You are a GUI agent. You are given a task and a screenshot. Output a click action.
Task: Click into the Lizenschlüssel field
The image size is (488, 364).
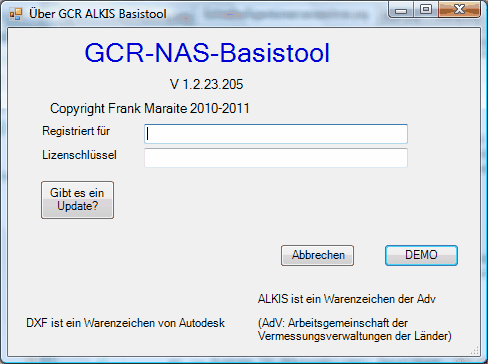[x=276, y=158]
